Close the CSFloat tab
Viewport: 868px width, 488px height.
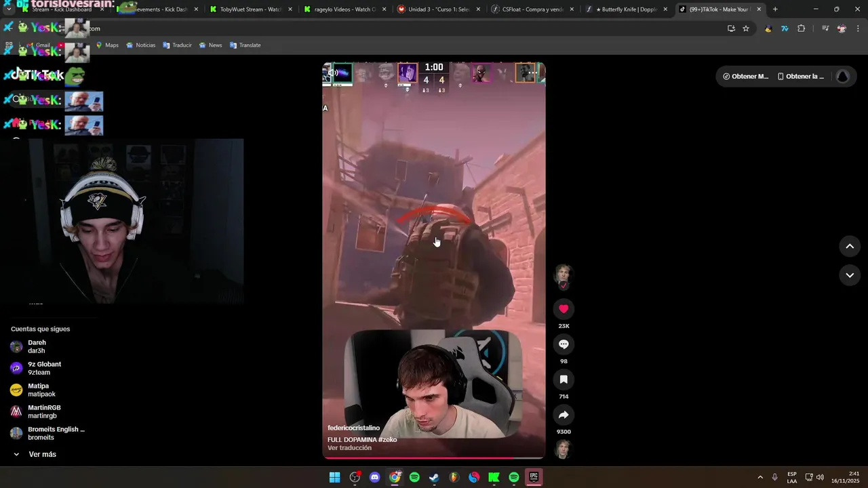[x=572, y=9]
